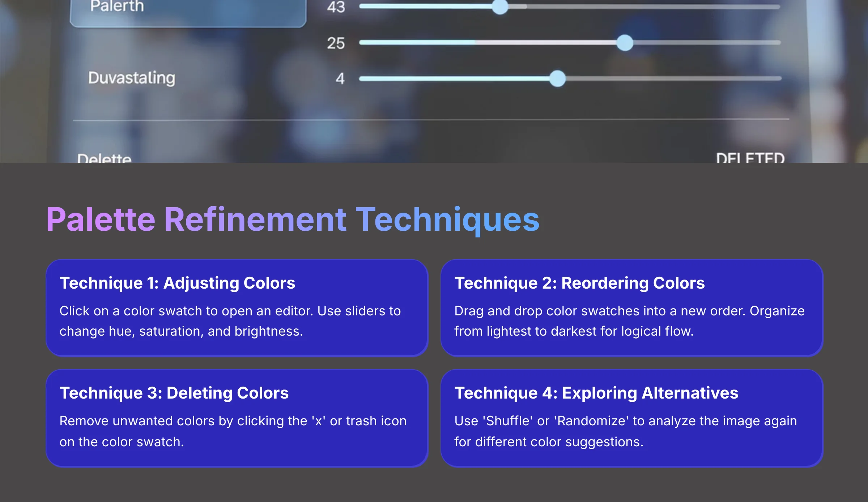This screenshot has height=502, width=868.
Task: Click the DELETED label
Action: tap(750, 158)
